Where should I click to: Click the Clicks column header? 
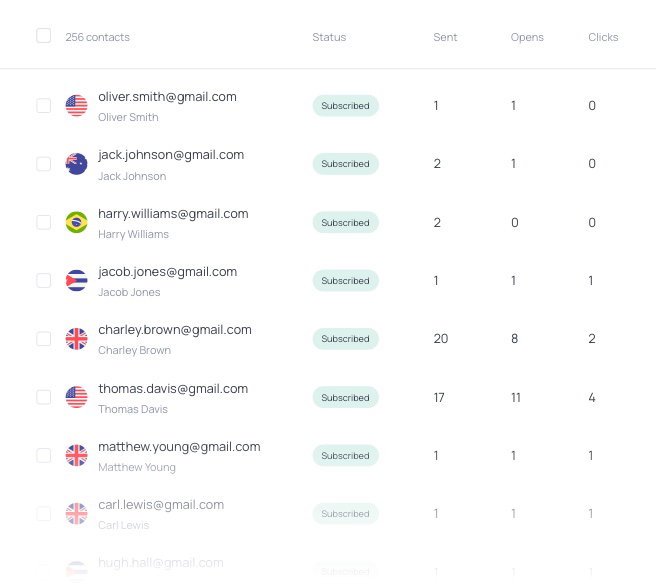[603, 37]
